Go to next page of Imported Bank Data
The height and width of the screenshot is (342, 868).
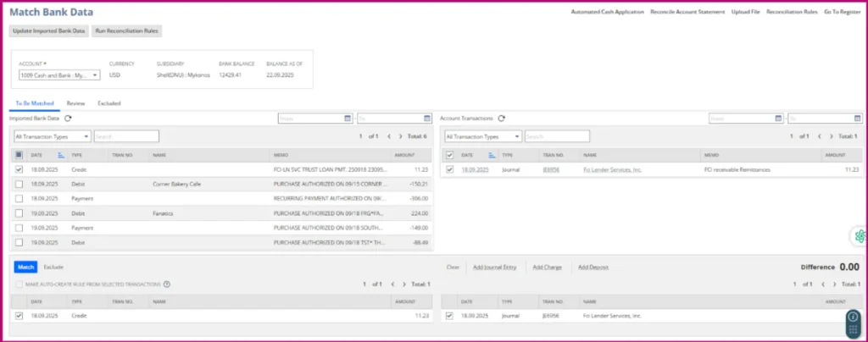(x=401, y=136)
